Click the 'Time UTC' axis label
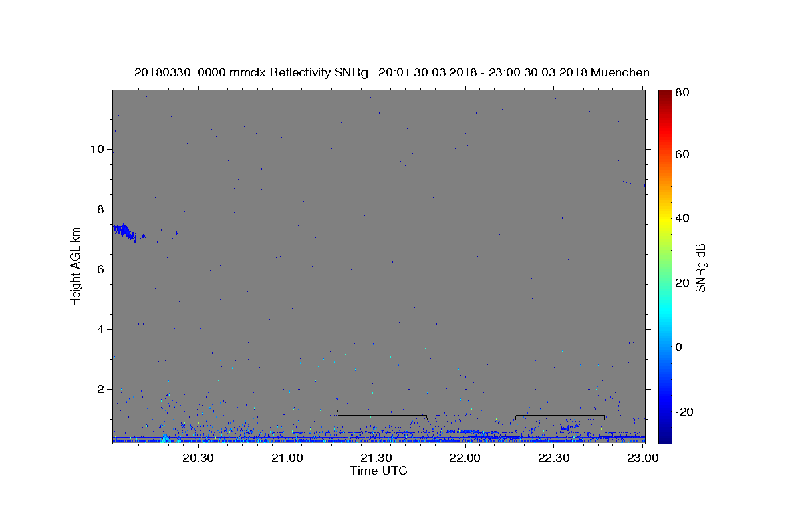This screenshot has width=798, height=532. 378,471
